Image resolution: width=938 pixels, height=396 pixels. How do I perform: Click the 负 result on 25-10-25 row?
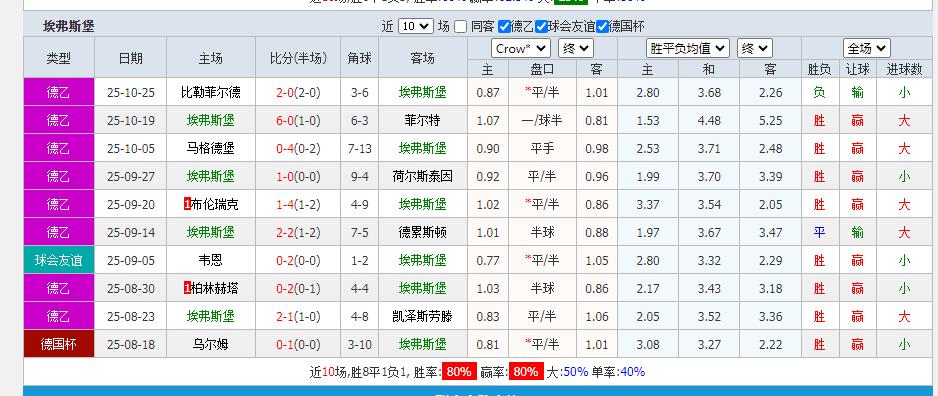(x=819, y=93)
